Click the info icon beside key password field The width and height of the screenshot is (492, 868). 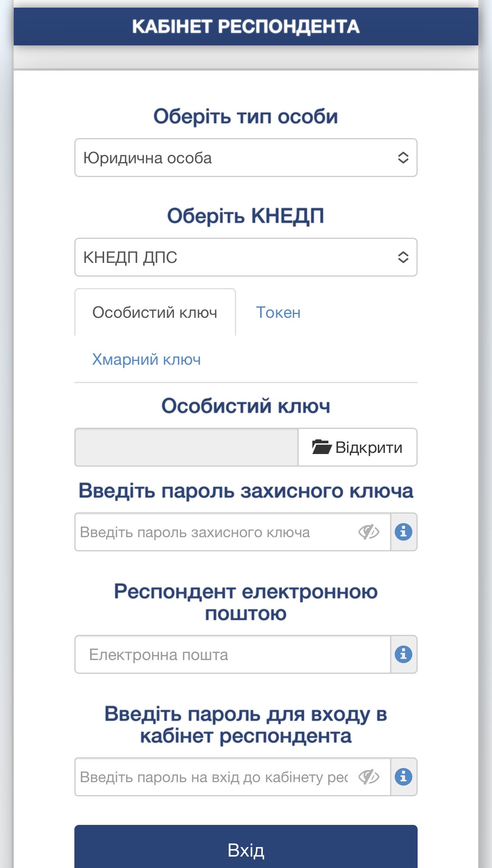[404, 531]
